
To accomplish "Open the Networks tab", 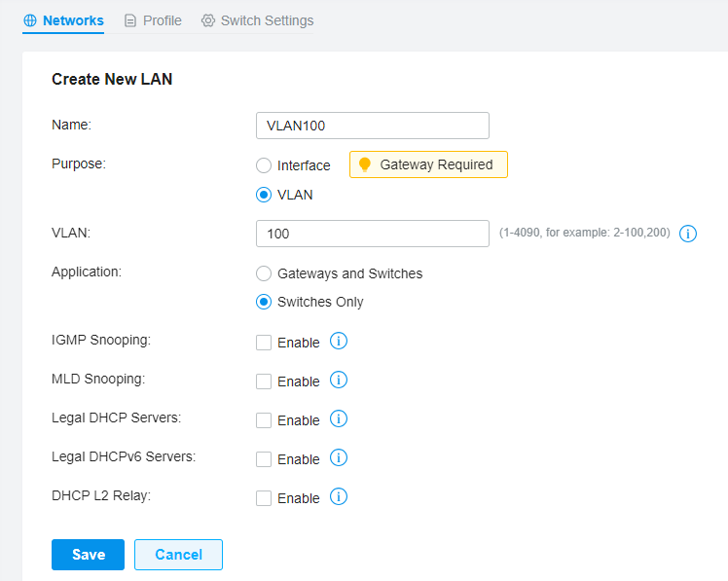I will tap(63, 20).
